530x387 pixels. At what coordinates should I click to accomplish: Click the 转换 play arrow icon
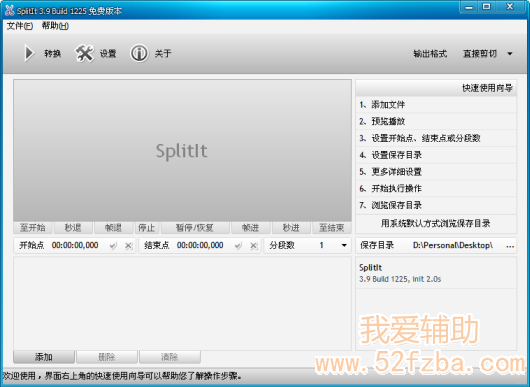29,53
